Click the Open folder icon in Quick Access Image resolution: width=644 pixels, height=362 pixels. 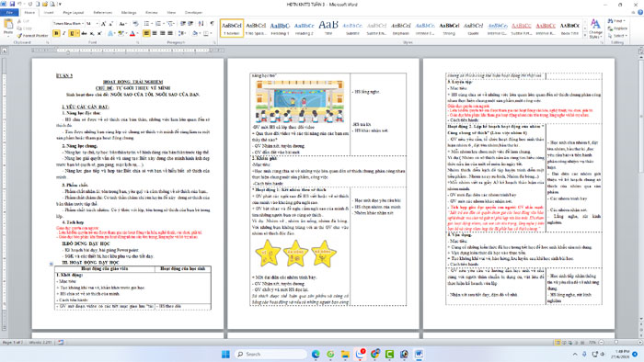click(45, 4)
